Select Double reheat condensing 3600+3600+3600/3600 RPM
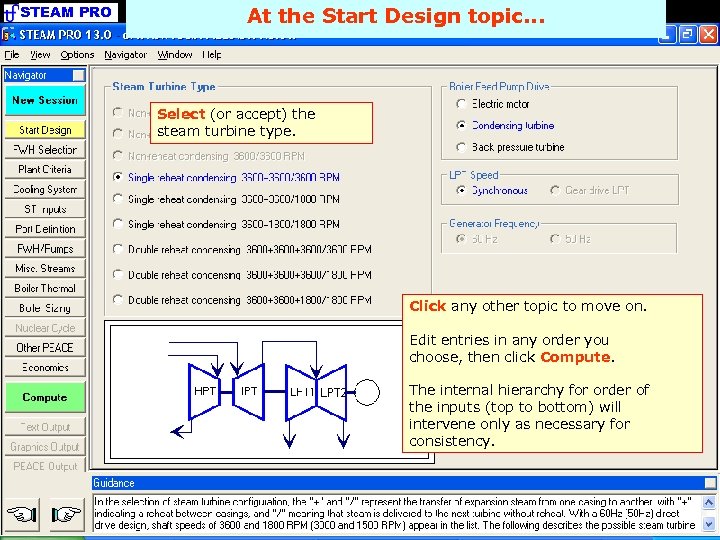The height and width of the screenshot is (540, 720). pos(242,249)
